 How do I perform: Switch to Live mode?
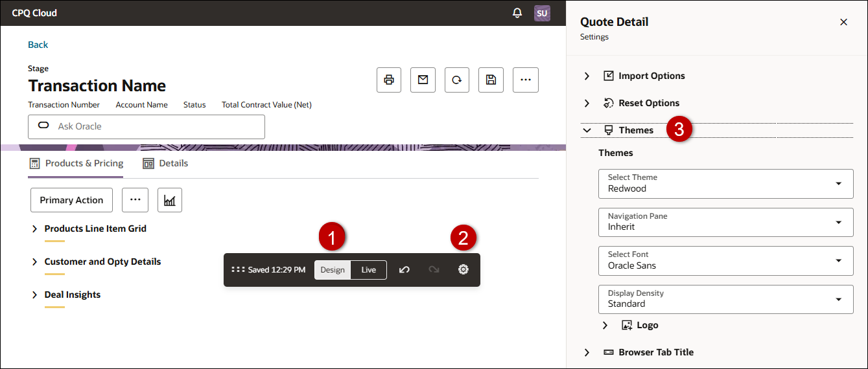[x=368, y=269]
